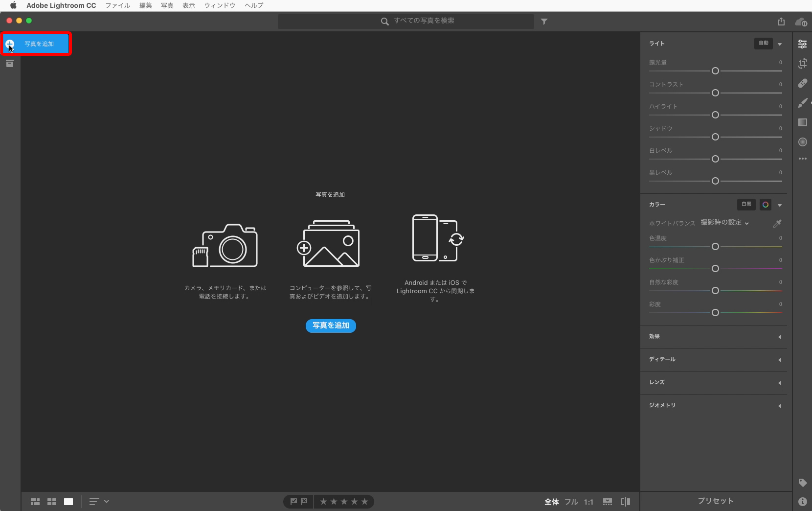This screenshot has height=511, width=812.
Task: Set zoom to フル fill view
Action: click(x=571, y=502)
